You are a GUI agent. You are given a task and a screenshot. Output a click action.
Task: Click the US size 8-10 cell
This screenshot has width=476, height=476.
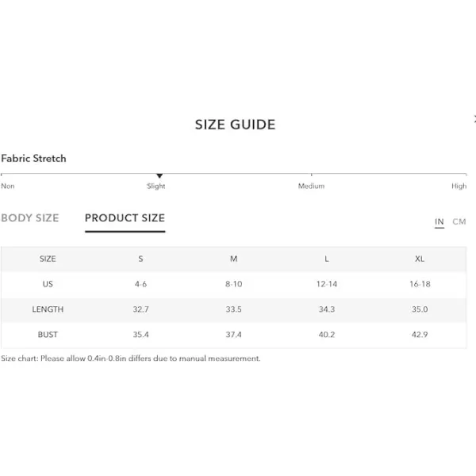click(233, 284)
